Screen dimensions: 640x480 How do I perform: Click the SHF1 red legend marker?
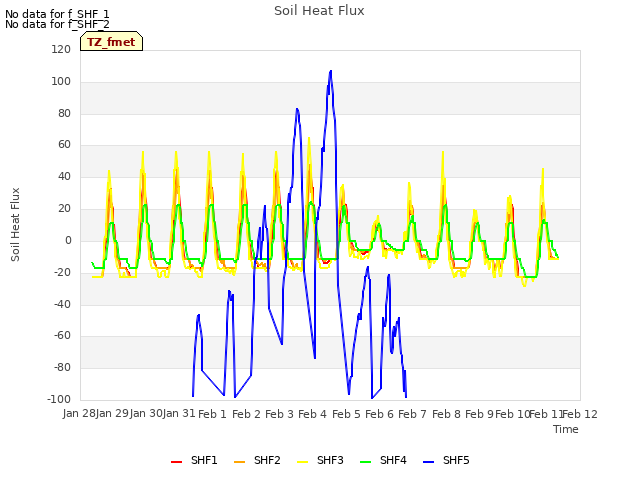click(x=176, y=462)
